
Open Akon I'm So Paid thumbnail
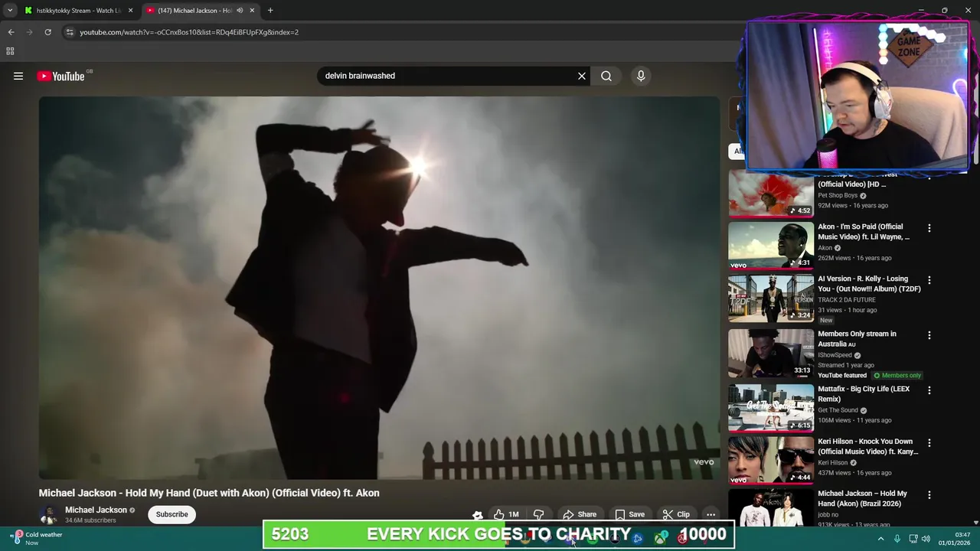[771, 246]
